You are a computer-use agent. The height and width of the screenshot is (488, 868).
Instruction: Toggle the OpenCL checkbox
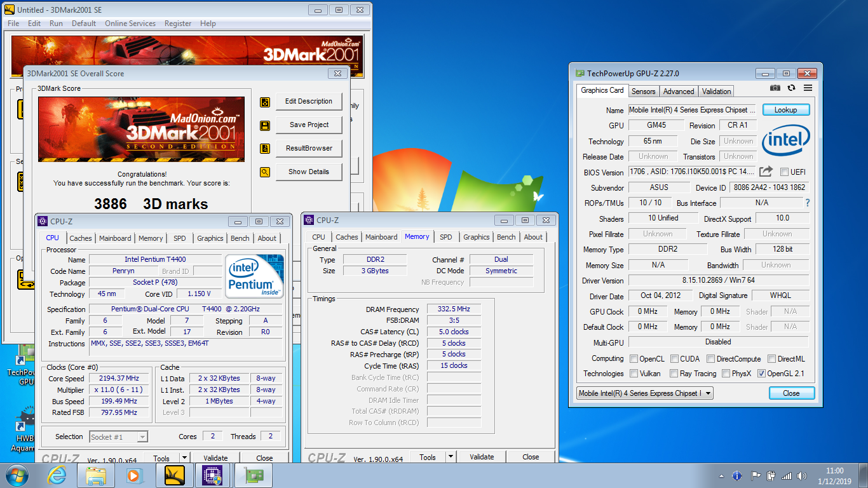(634, 359)
